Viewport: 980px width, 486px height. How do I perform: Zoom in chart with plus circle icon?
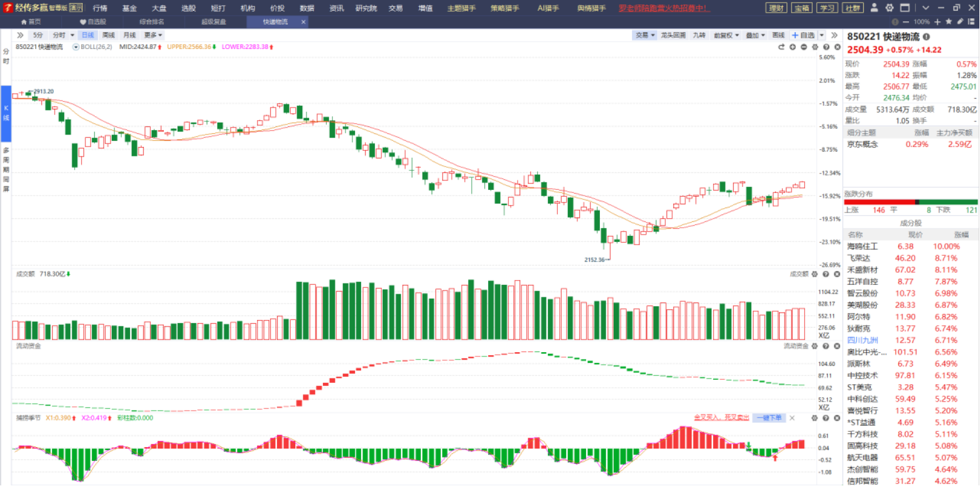point(793,47)
